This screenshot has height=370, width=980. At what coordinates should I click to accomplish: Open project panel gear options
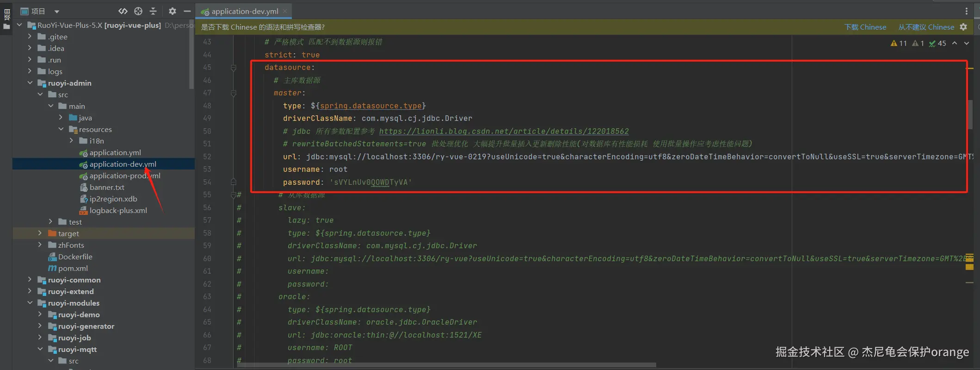tap(172, 11)
